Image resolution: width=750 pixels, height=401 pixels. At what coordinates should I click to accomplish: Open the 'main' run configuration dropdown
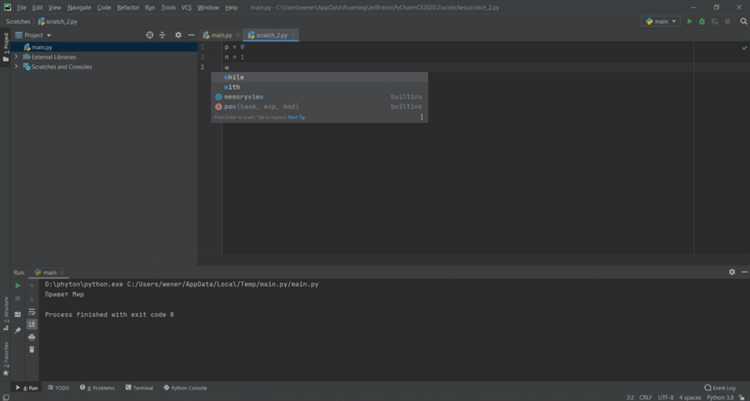point(661,22)
